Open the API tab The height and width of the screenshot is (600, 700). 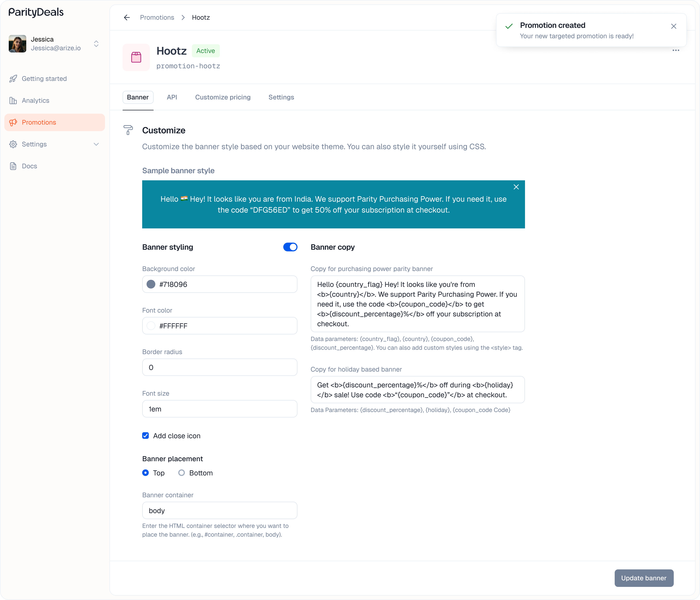172,97
